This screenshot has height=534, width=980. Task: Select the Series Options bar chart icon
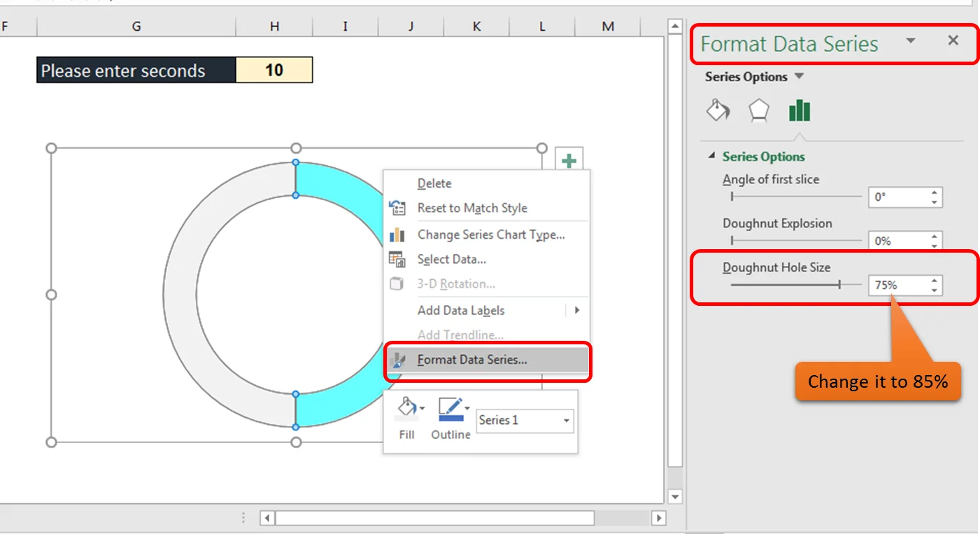point(799,111)
